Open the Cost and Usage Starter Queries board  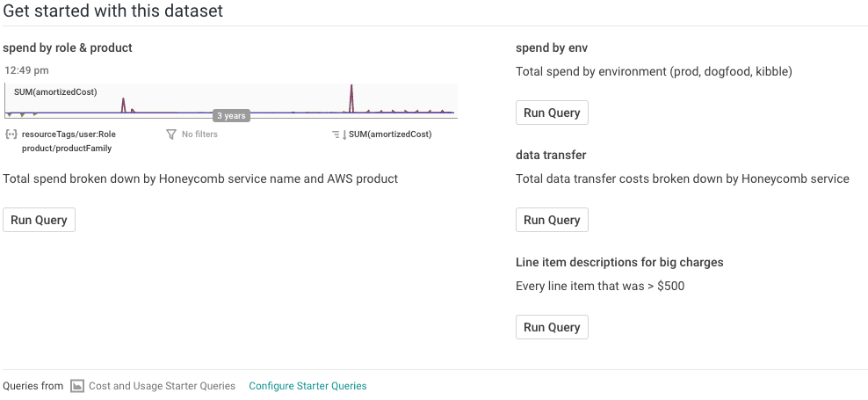point(162,386)
